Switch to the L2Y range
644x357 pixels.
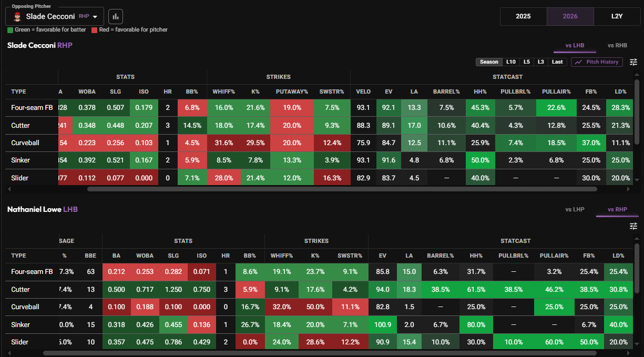coord(617,16)
